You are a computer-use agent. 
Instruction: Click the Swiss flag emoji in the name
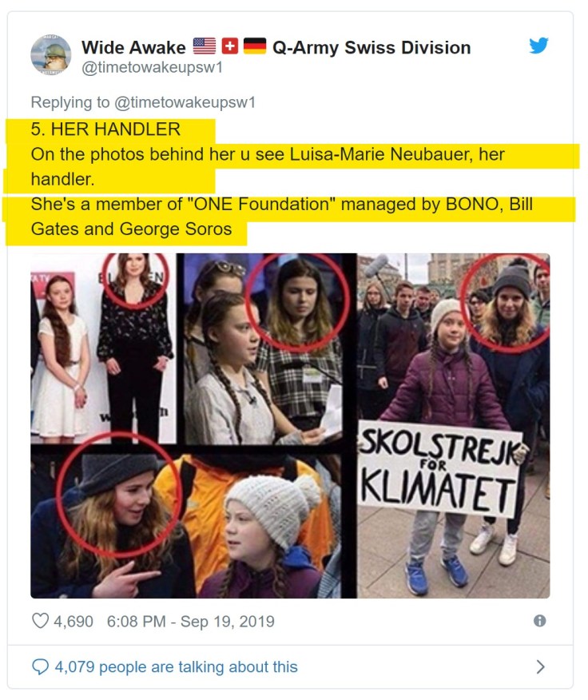(229, 47)
